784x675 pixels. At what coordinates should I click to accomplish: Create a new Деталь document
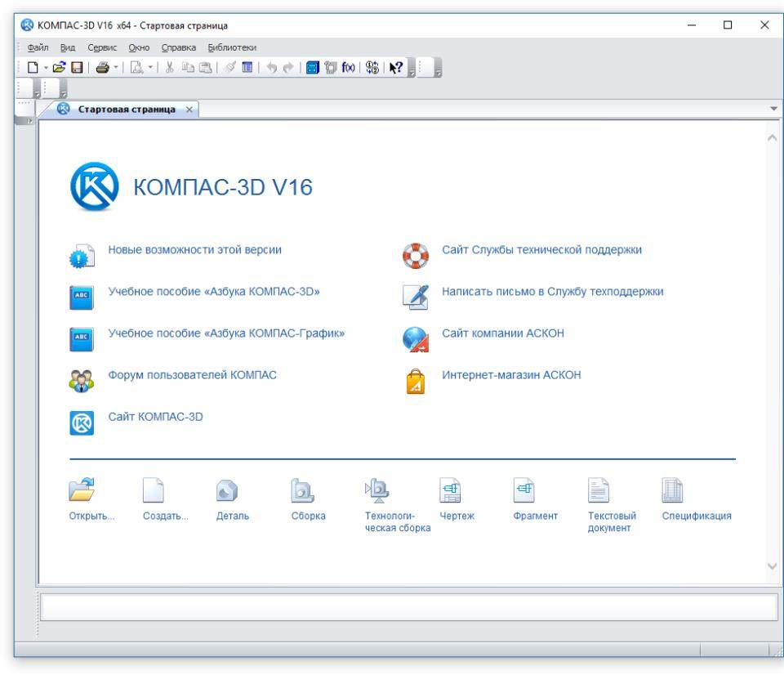[225, 492]
